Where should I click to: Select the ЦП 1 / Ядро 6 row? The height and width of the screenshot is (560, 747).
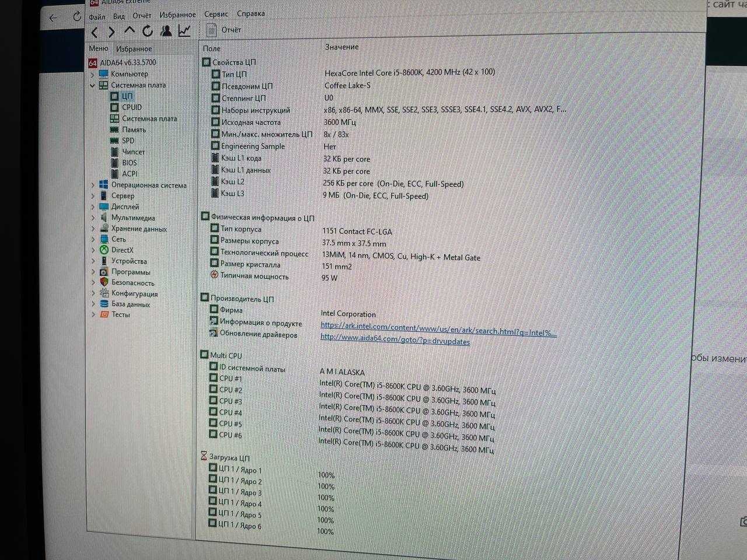(x=271, y=528)
